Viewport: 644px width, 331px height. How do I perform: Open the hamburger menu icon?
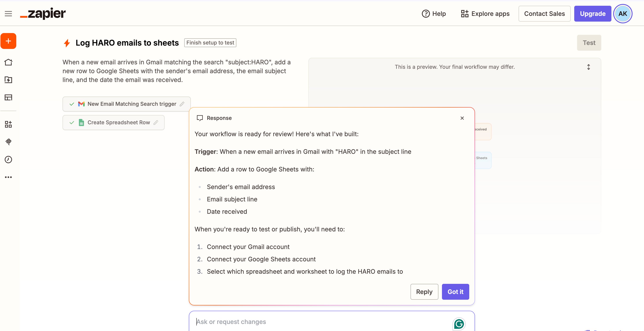click(8, 13)
